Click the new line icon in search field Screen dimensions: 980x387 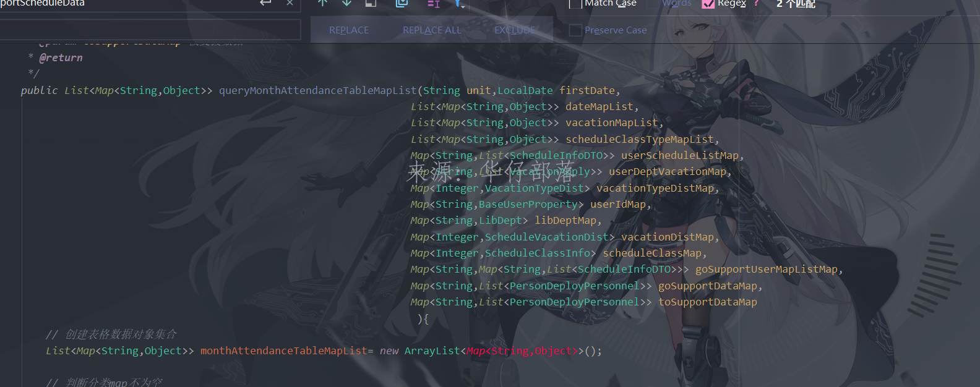click(x=265, y=3)
